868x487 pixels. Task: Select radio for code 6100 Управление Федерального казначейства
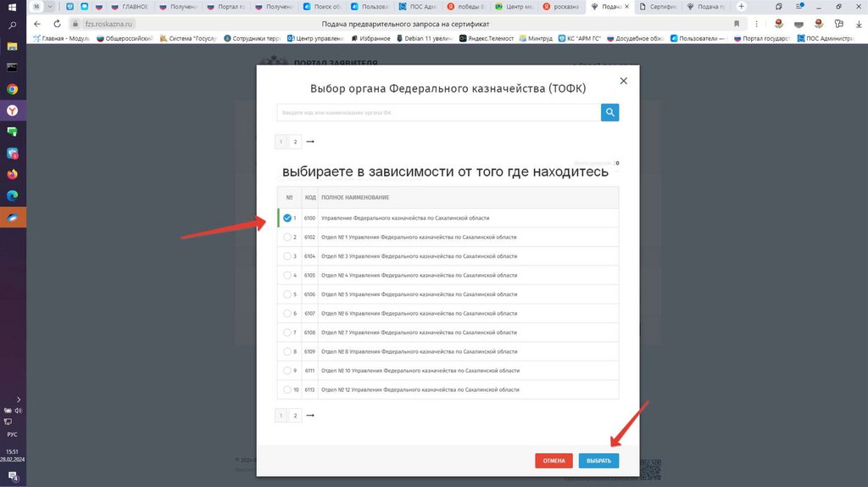pos(287,218)
